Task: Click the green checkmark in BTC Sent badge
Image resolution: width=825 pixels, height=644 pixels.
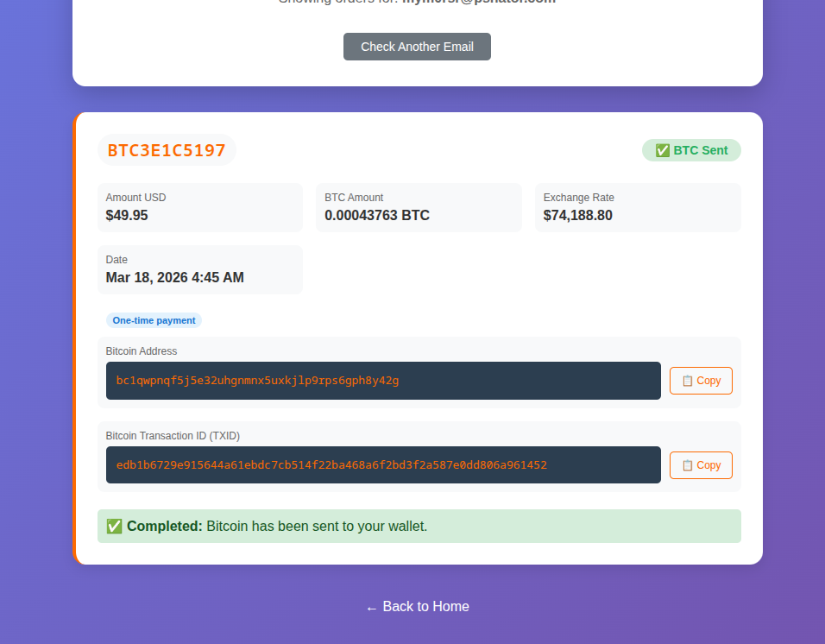Action: 663,150
